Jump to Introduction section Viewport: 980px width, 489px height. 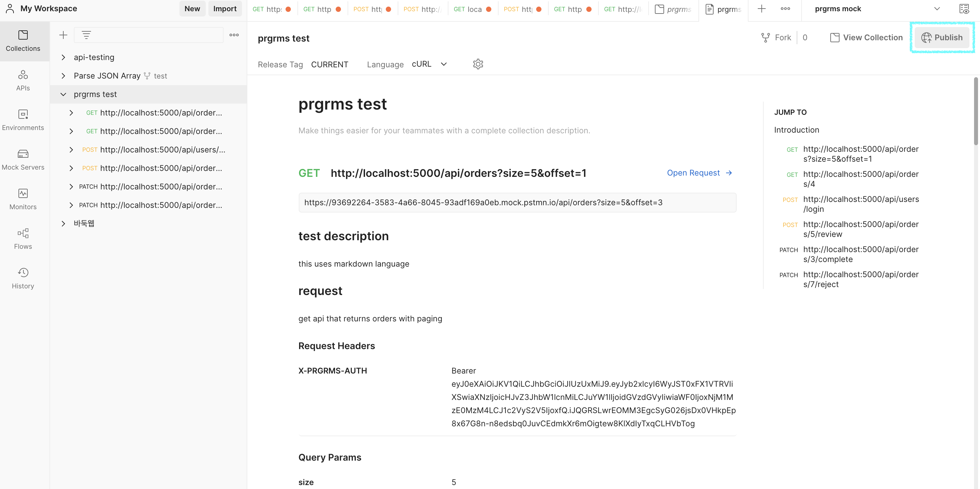pos(797,130)
